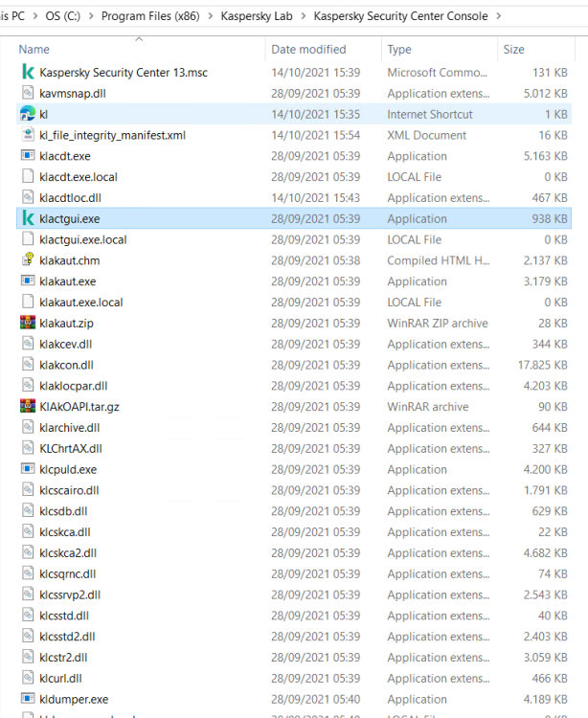This screenshot has height=718, width=588.
Task: Click the klcscairo.dll file icon
Action: [28, 490]
